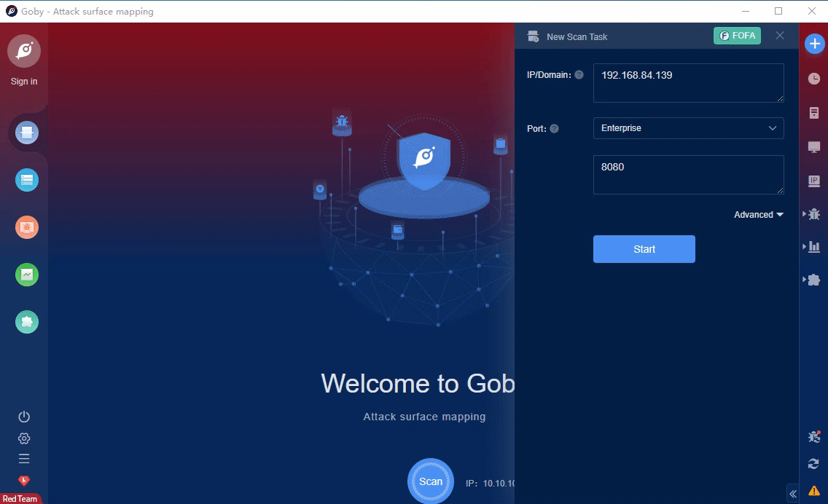Open the IP library icon
The width and height of the screenshot is (828, 504).
[x=814, y=181]
